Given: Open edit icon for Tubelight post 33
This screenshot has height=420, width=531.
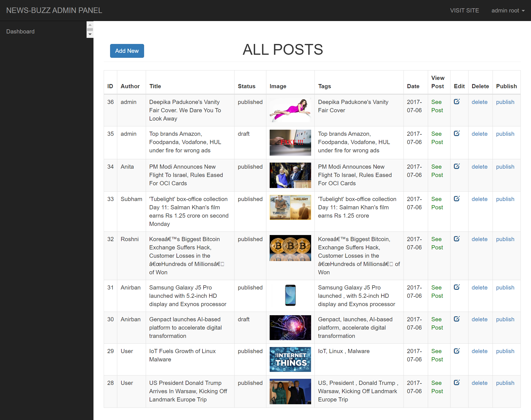Looking at the screenshot, I should 457,199.
